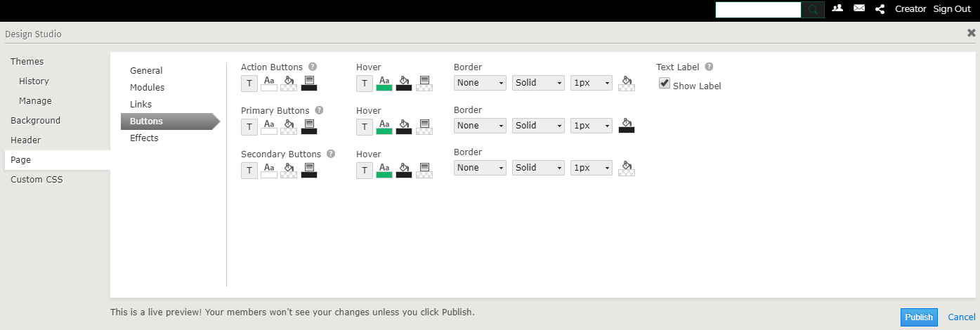Pick the black Primary Buttons border color
This screenshot has height=330, width=980.
tap(627, 126)
